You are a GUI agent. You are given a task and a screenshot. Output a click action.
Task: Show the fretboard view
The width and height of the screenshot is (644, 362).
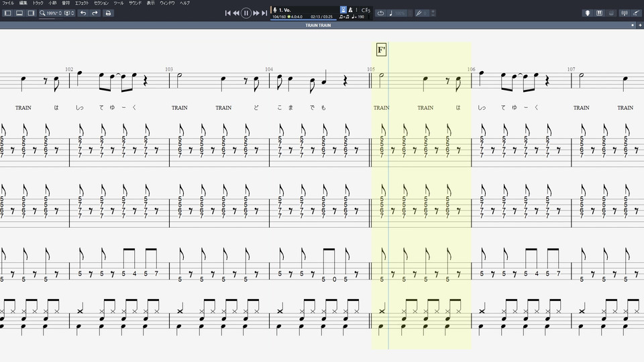pyautogui.click(x=588, y=13)
